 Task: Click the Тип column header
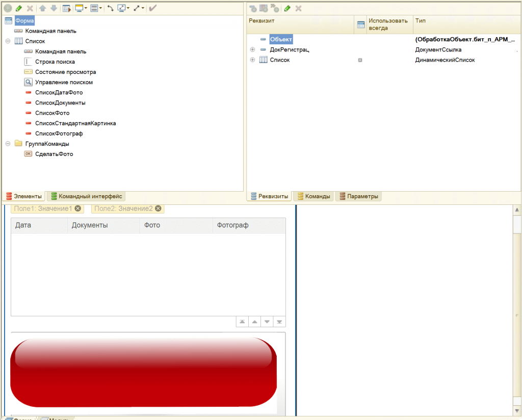pos(467,24)
